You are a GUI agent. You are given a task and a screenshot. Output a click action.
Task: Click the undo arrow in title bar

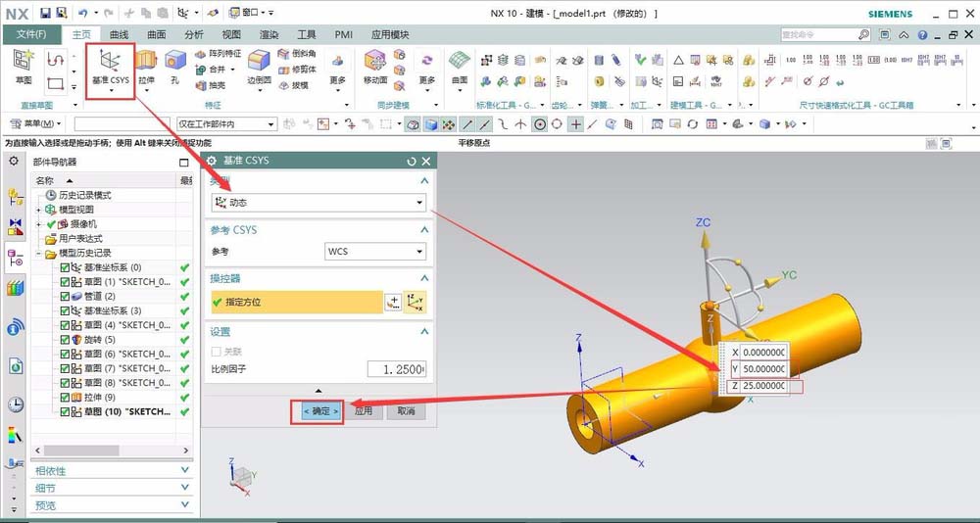83,13
